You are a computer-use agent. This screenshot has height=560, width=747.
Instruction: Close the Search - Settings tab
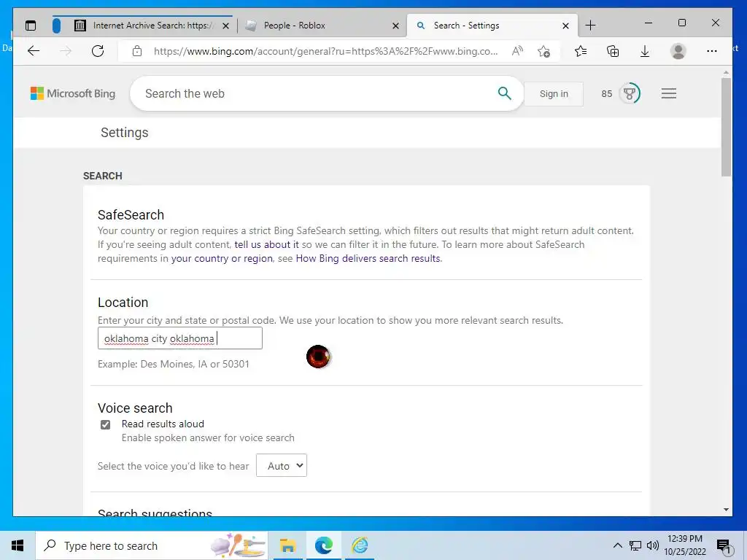(565, 26)
